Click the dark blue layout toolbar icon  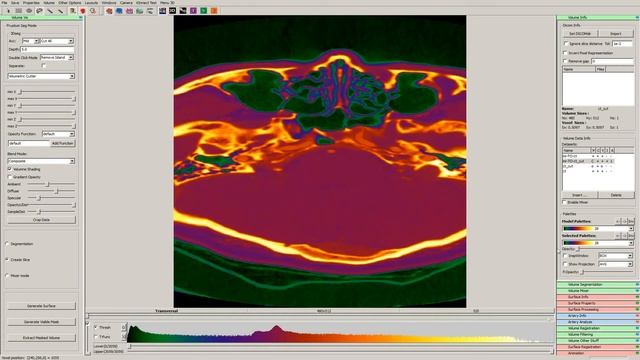click(162, 11)
